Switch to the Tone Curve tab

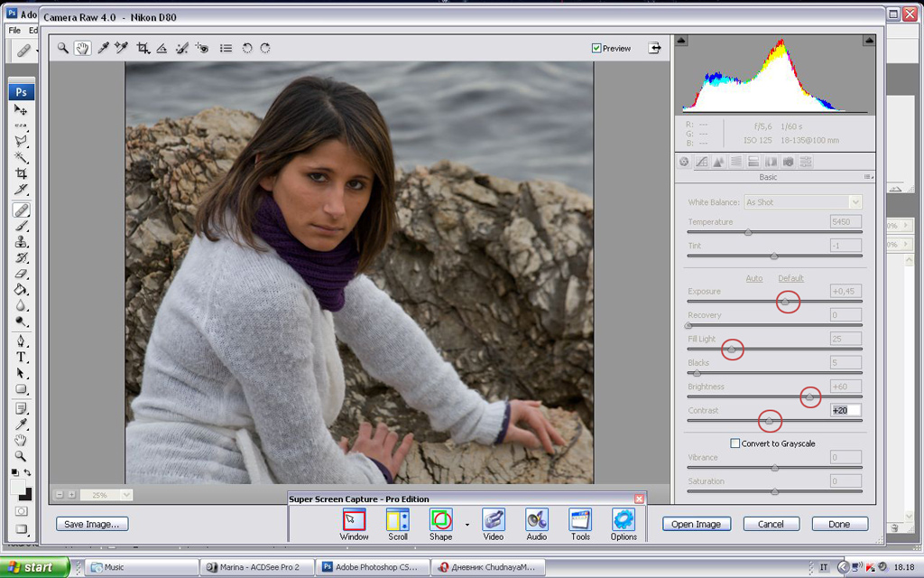click(x=701, y=162)
